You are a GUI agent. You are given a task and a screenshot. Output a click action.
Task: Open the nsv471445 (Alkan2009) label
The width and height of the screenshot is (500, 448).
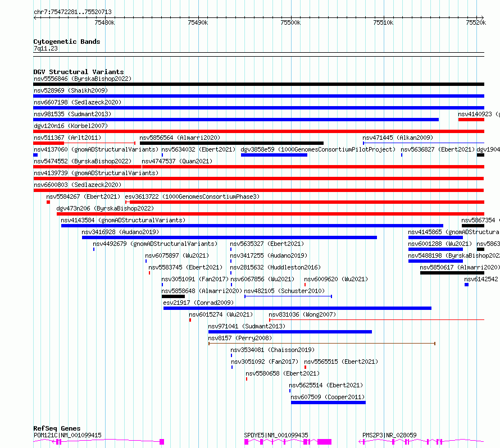tap(398, 138)
